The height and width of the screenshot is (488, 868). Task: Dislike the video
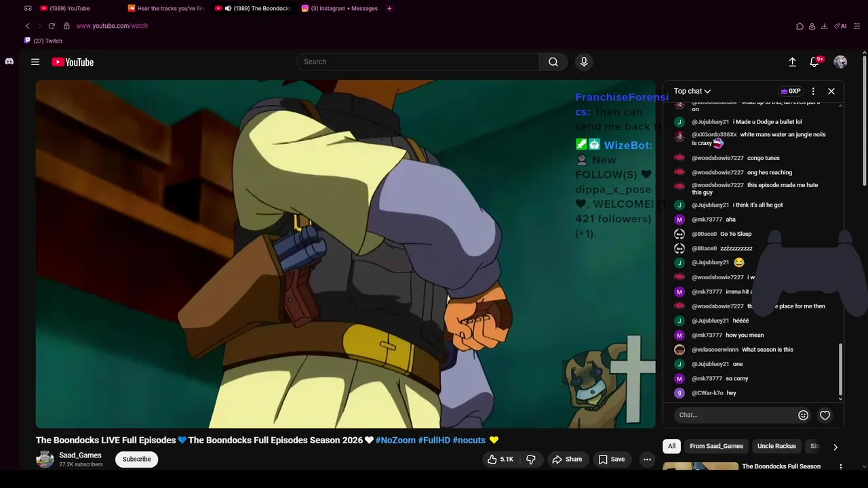pyautogui.click(x=531, y=459)
